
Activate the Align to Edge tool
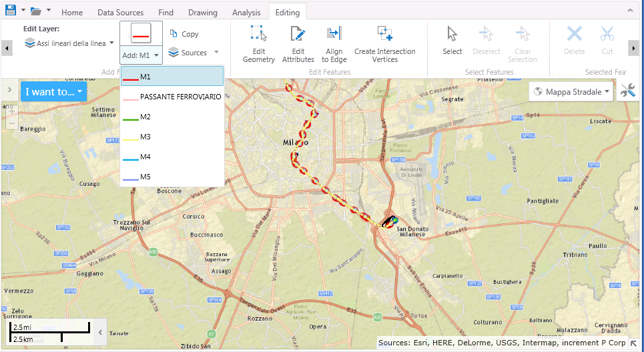(334, 44)
